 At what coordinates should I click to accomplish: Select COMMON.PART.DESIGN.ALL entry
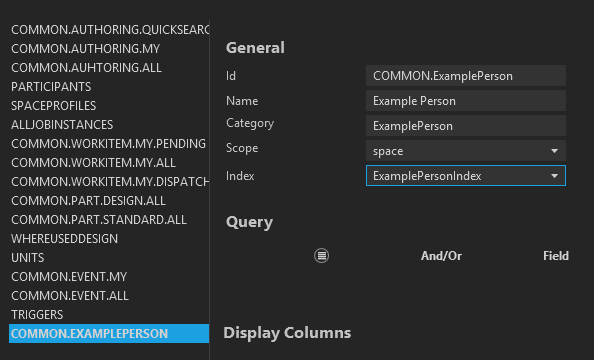pyautogui.click(x=109, y=200)
